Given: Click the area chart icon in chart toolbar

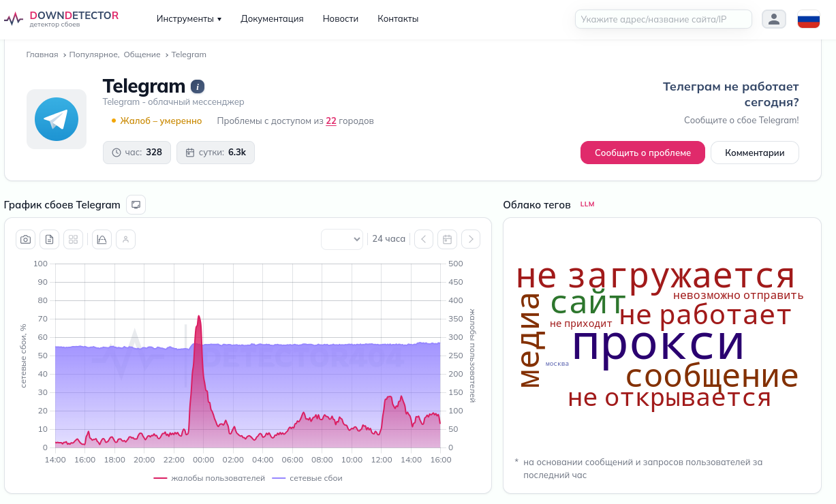Looking at the screenshot, I should [x=102, y=239].
